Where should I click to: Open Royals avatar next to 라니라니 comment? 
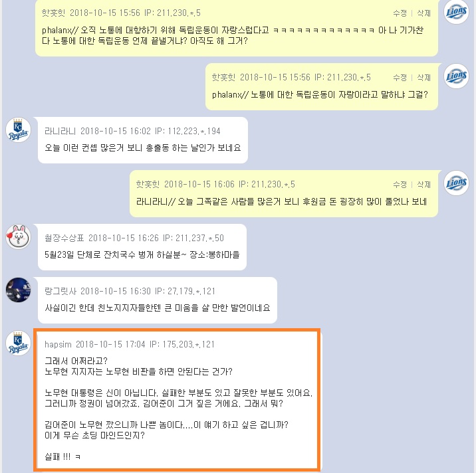pyautogui.click(x=18, y=130)
